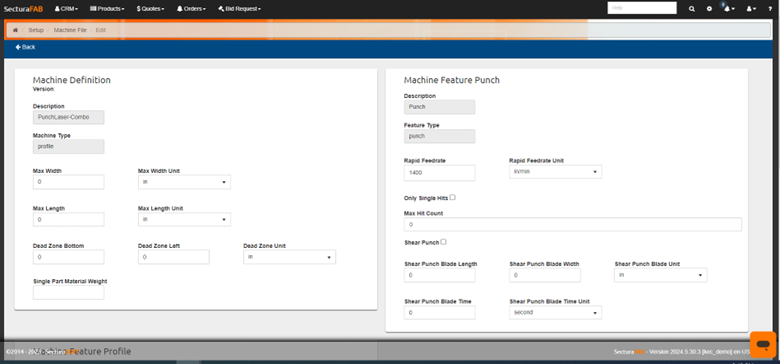Click the Back button
Viewport: 780px width, 364px height.
(25, 47)
